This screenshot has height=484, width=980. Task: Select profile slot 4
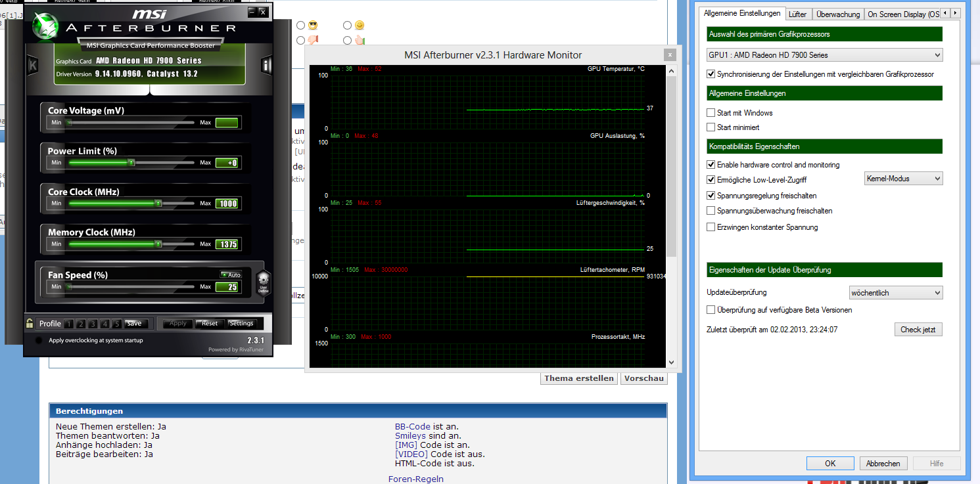[105, 324]
